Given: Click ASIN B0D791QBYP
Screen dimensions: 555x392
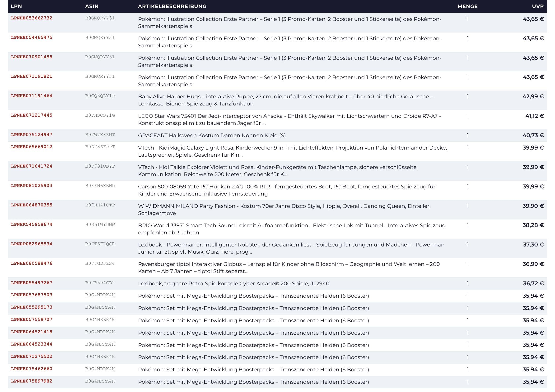Looking at the screenshot, I should 100,166.
